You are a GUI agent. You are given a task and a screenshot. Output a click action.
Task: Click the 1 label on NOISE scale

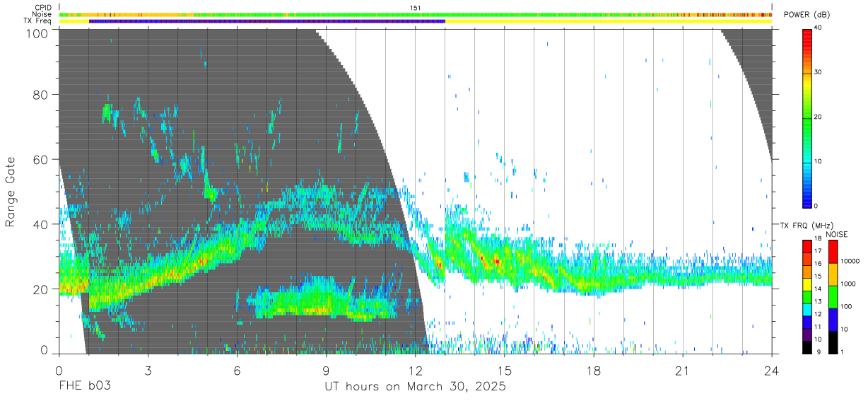843,351
